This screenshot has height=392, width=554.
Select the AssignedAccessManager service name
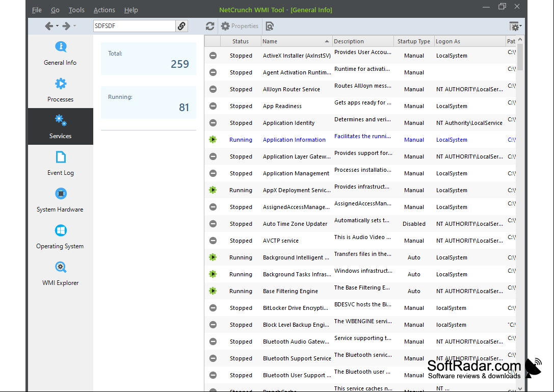coord(296,207)
